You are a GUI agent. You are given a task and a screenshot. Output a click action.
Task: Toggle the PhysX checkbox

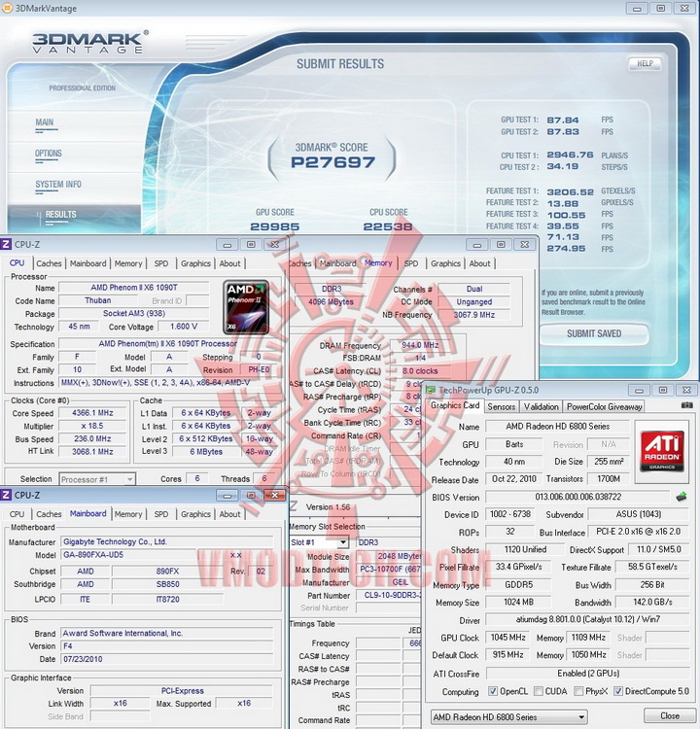578,691
